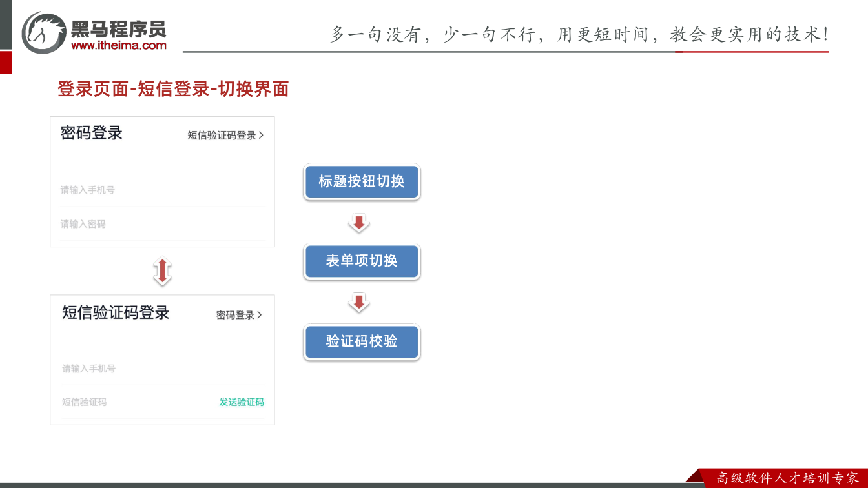Focus 请输入手机号 field in 短信验证码登录 card
This screenshot has width=868, height=488.
(x=163, y=369)
